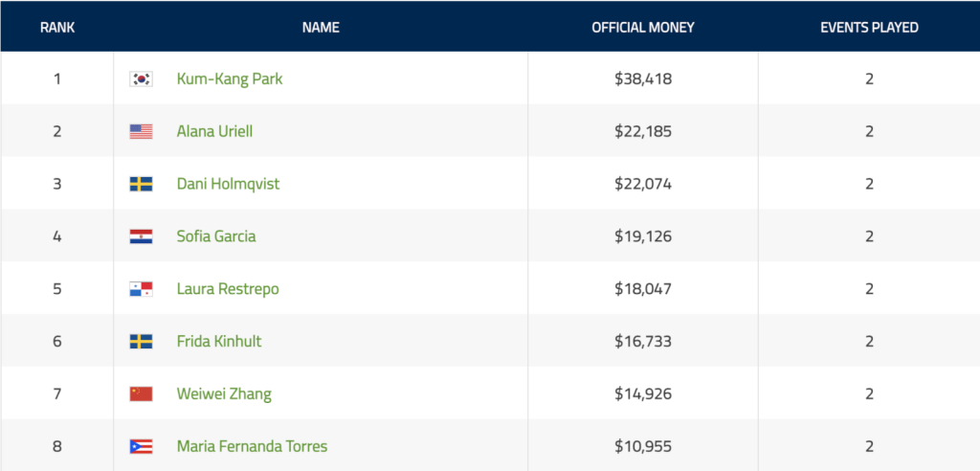Image resolution: width=980 pixels, height=471 pixels.
Task: Open the Frida Kinhult link
Action: pos(219,342)
